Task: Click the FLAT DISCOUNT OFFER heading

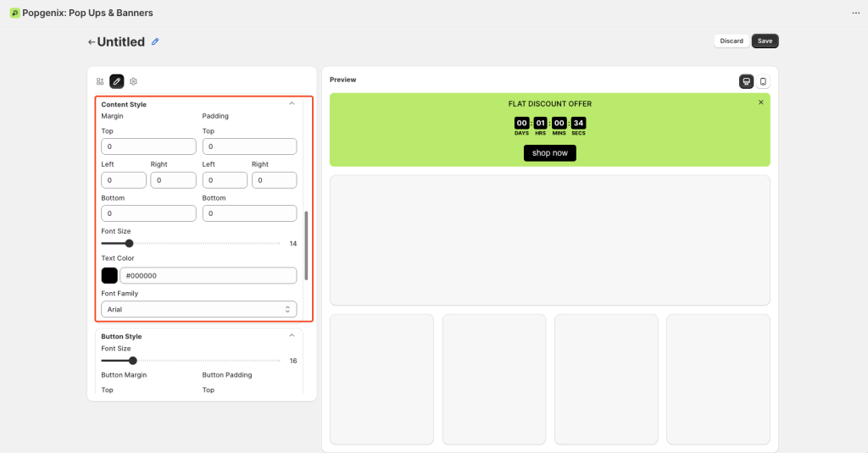Action: point(549,104)
